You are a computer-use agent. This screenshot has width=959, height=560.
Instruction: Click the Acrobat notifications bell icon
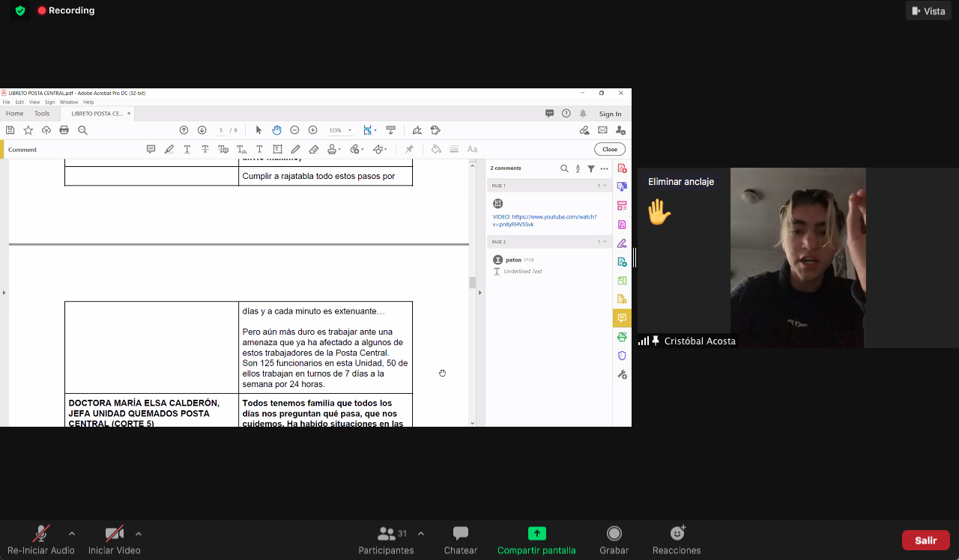(583, 114)
